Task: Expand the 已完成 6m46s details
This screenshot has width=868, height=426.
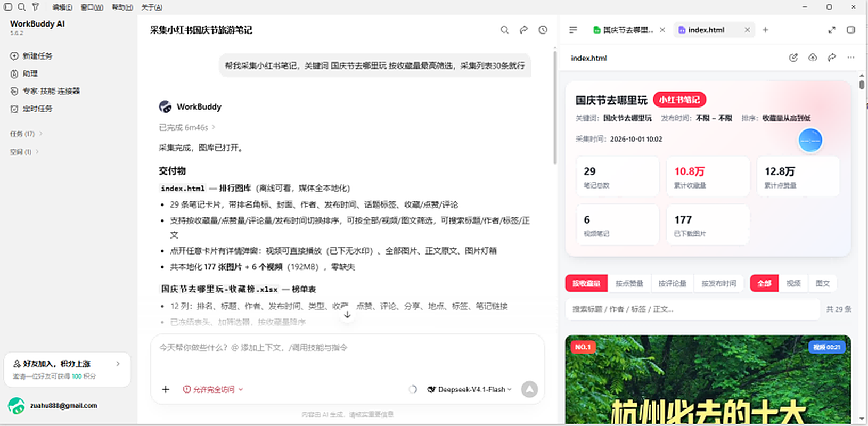Action: coord(187,127)
